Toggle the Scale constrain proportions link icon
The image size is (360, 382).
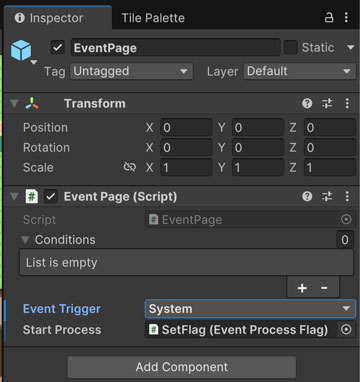[x=130, y=167]
